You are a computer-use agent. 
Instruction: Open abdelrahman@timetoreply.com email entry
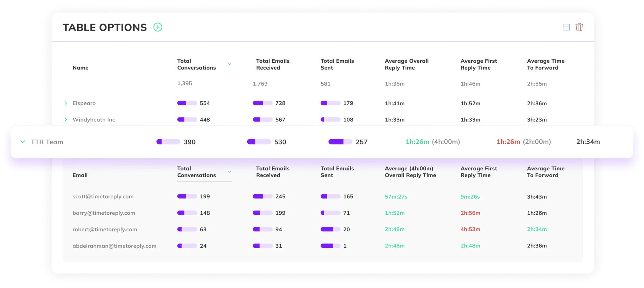click(x=114, y=246)
